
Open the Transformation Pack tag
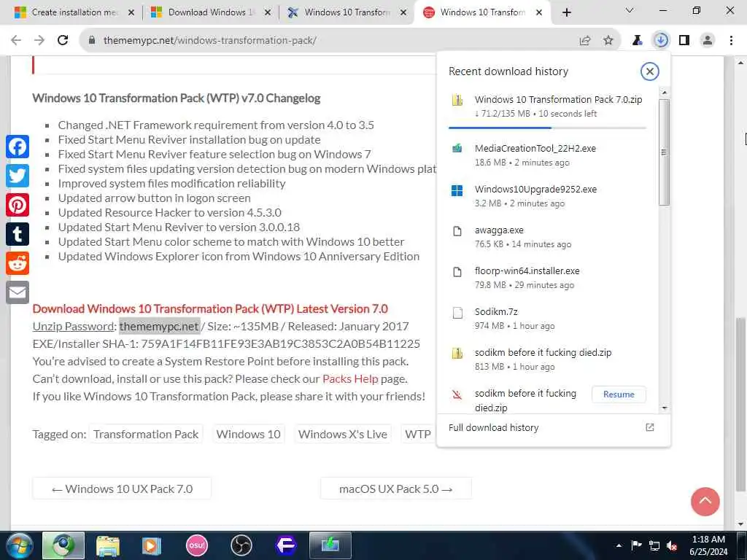(x=146, y=435)
